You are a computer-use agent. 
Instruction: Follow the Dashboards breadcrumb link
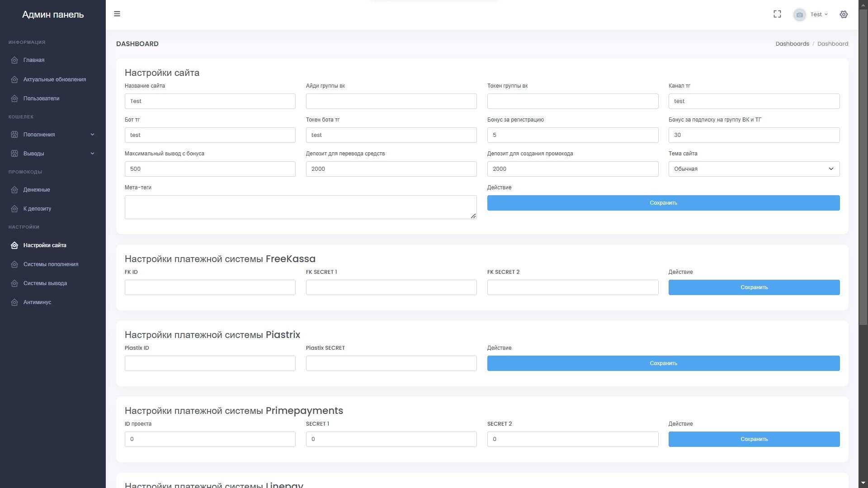[792, 44]
